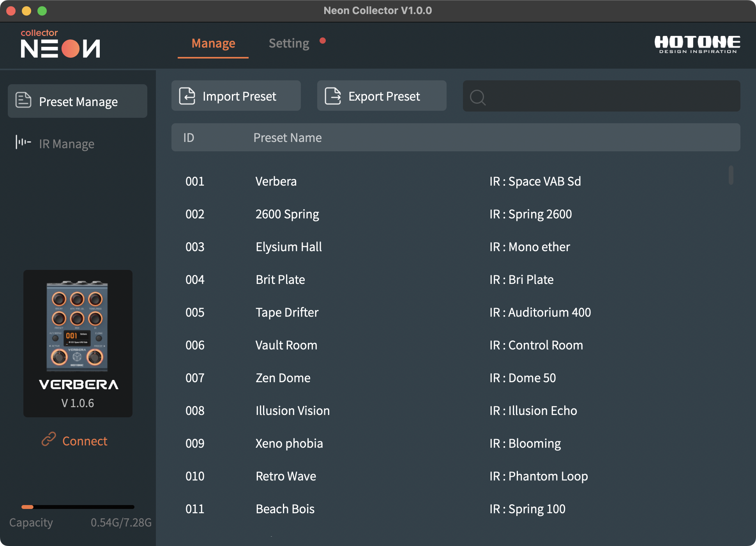
Task: Click the Neon Collector V1.0.0 title
Action: coord(378,11)
